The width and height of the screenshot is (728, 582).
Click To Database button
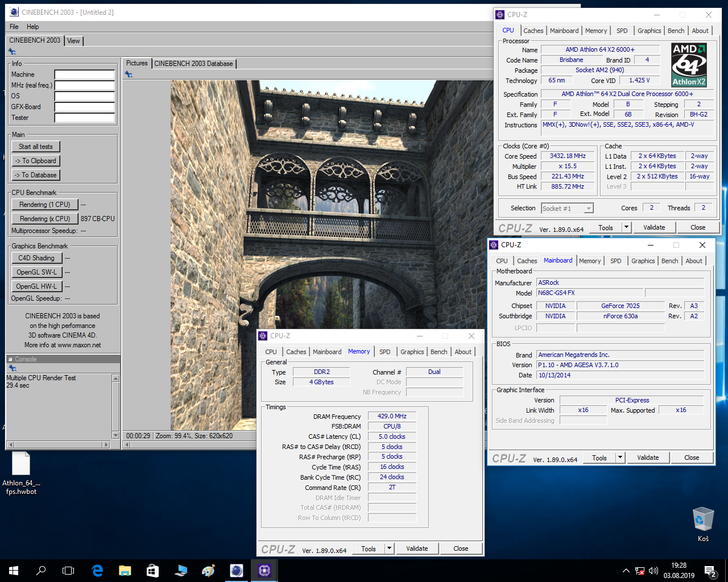[36, 175]
